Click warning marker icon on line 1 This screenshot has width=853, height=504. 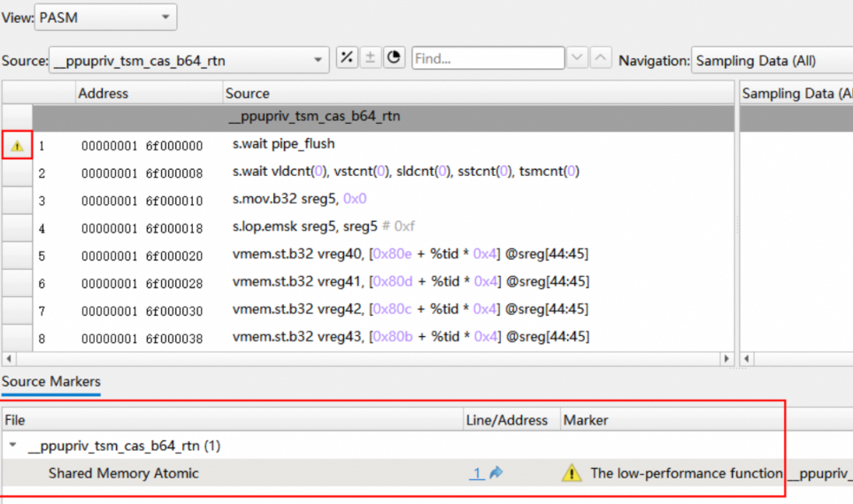(x=18, y=146)
